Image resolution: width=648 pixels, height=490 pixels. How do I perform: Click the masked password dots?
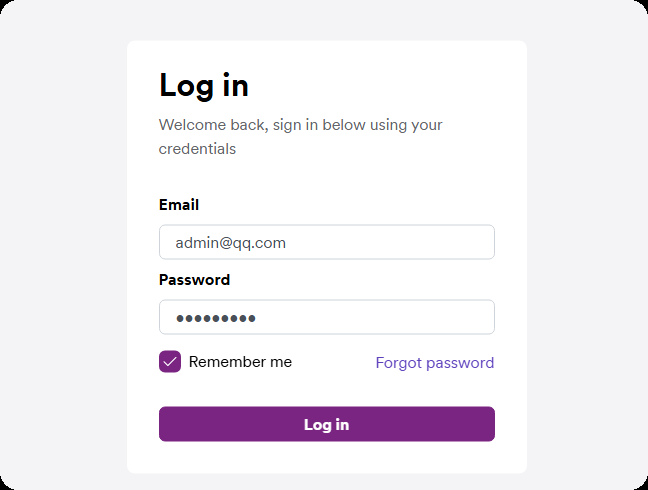point(216,318)
